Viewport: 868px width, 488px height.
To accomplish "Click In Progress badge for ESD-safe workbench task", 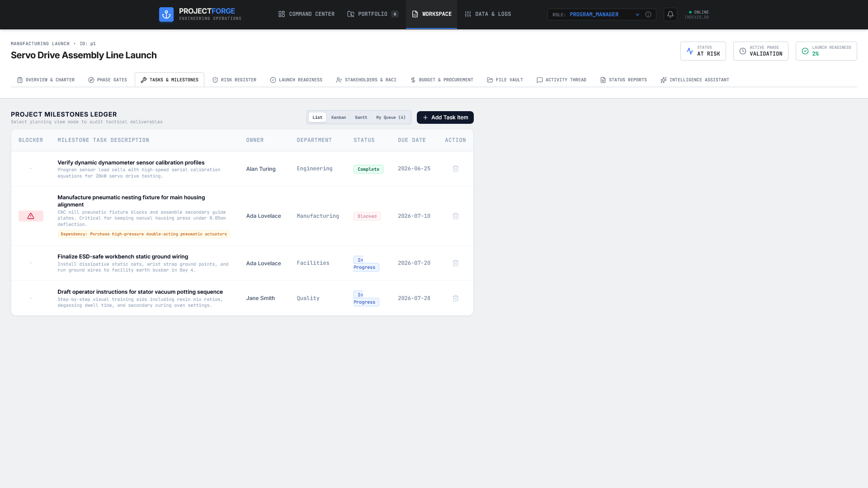I will point(366,263).
